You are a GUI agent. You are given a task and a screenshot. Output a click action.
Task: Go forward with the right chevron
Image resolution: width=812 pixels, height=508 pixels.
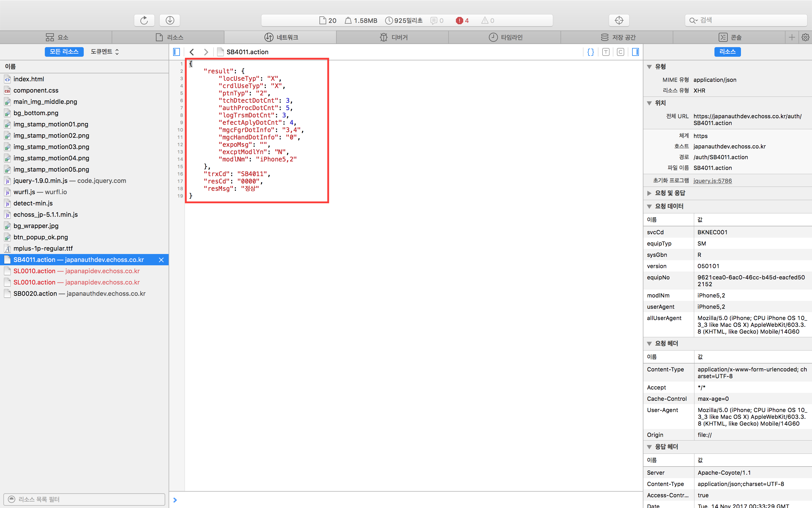[206, 52]
